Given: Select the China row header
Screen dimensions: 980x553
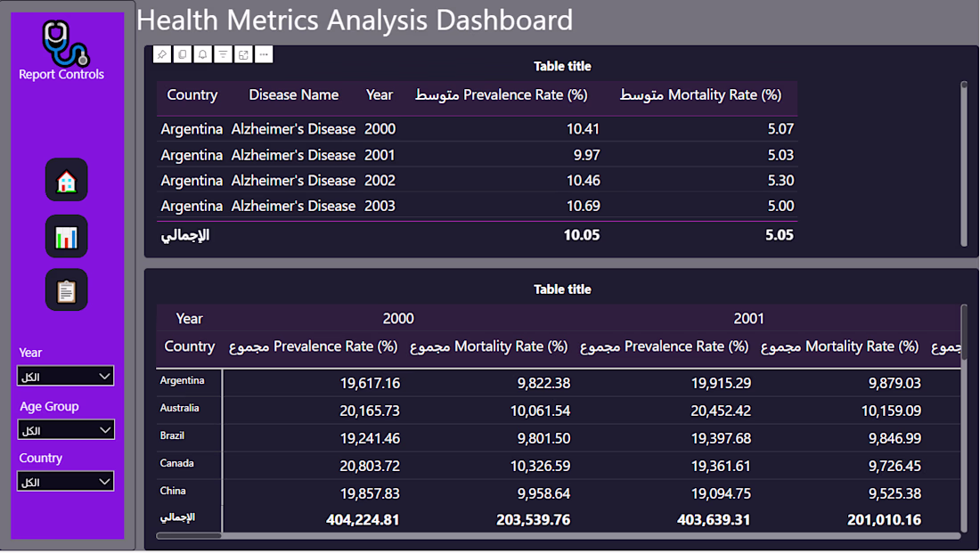Looking at the screenshot, I should click(173, 492).
